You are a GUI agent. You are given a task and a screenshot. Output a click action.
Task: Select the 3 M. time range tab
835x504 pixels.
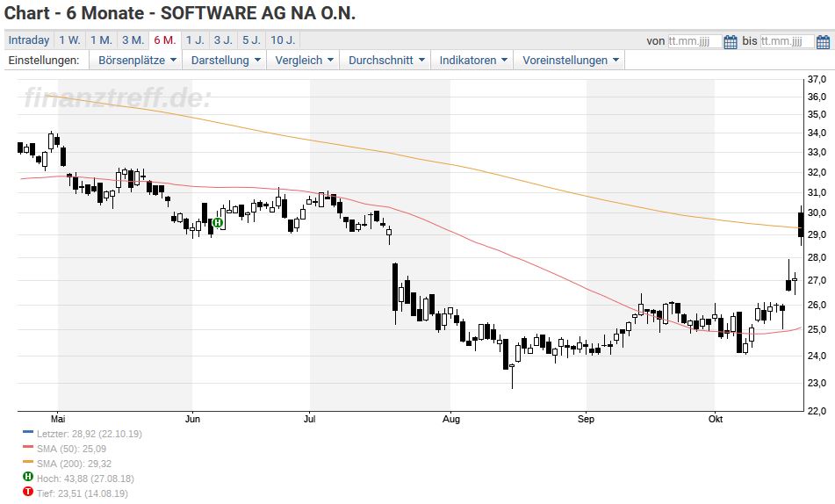(x=133, y=40)
